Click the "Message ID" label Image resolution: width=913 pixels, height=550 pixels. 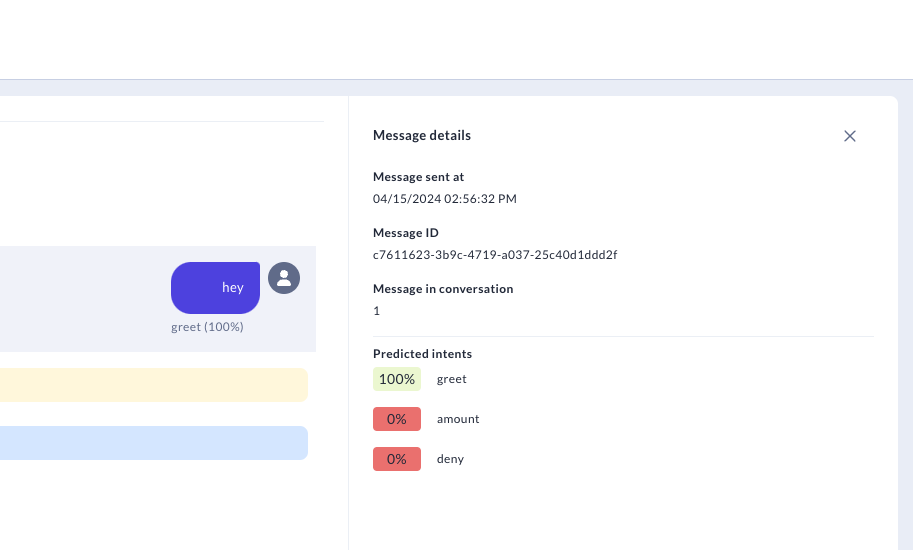pyautogui.click(x=406, y=233)
